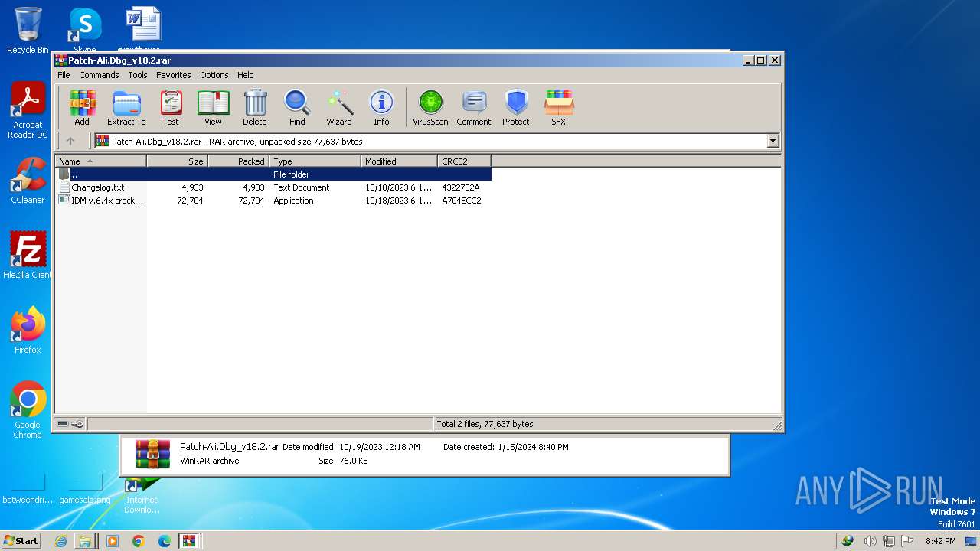Open the View file tool
980x551 pixels.
pyautogui.click(x=213, y=107)
